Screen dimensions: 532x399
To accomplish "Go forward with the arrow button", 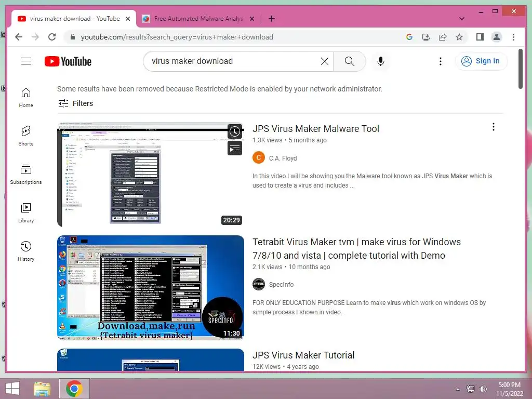I will pyautogui.click(x=35, y=37).
